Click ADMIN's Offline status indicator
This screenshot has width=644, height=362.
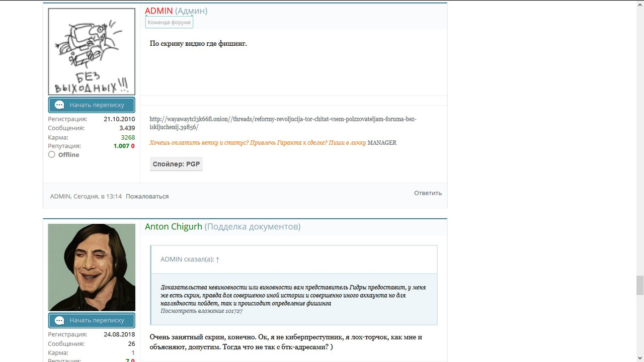pos(63,155)
